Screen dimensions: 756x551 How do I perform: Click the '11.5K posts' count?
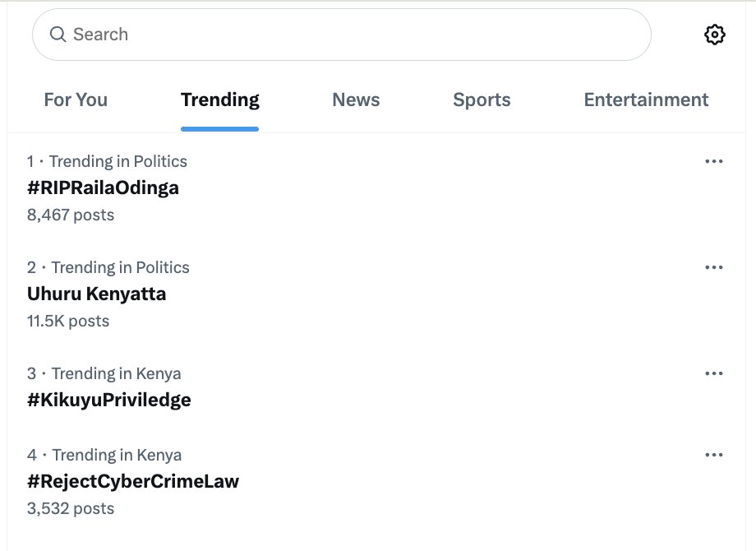68,322
